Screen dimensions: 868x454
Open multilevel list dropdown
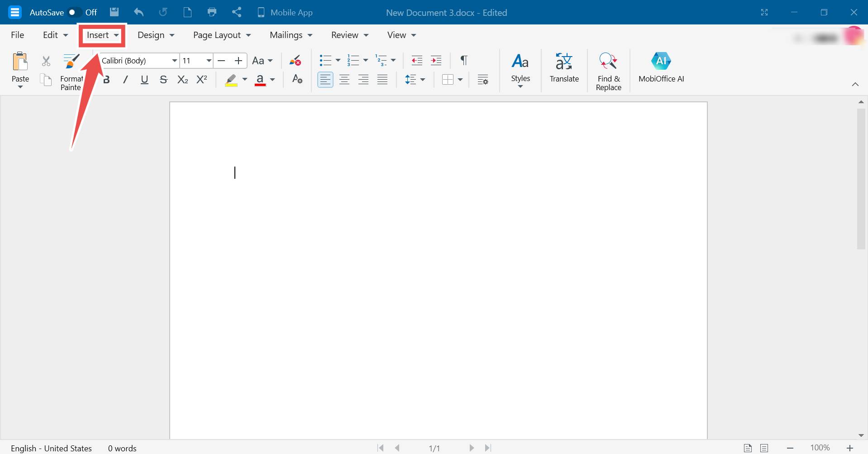[x=393, y=61]
